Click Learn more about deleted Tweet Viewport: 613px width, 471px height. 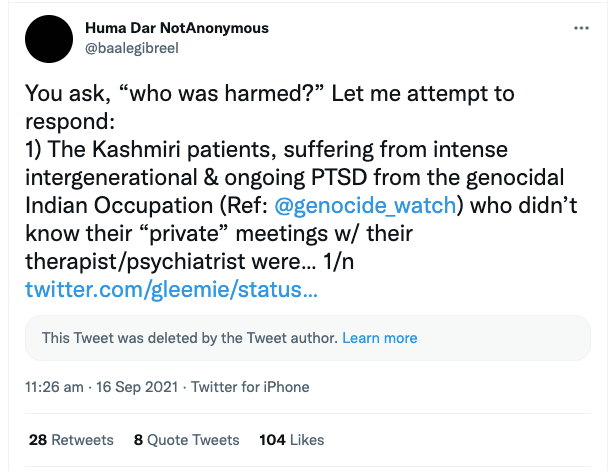point(380,338)
